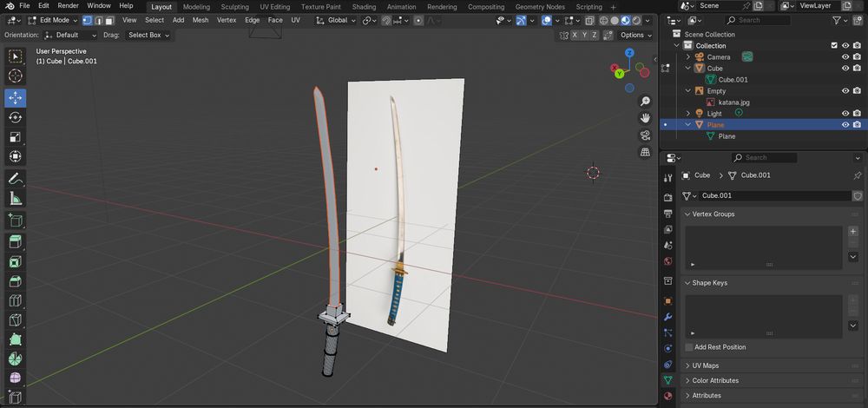This screenshot has height=408, width=868.
Task: Switch to the Sculpting workspace tab
Action: coord(234,7)
